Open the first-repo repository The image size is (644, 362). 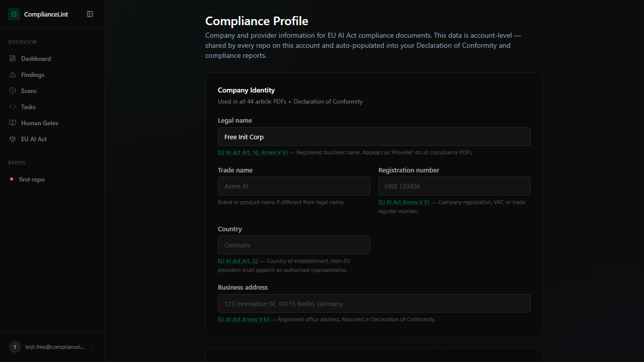coord(32,179)
